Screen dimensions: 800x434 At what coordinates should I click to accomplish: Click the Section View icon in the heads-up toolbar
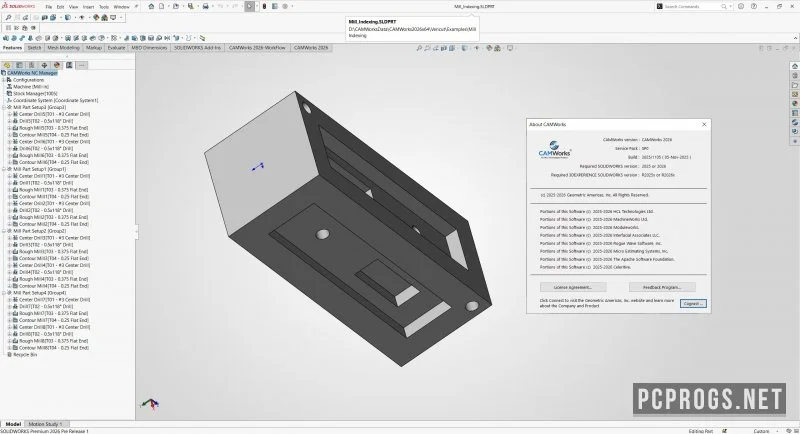point(444,48)
